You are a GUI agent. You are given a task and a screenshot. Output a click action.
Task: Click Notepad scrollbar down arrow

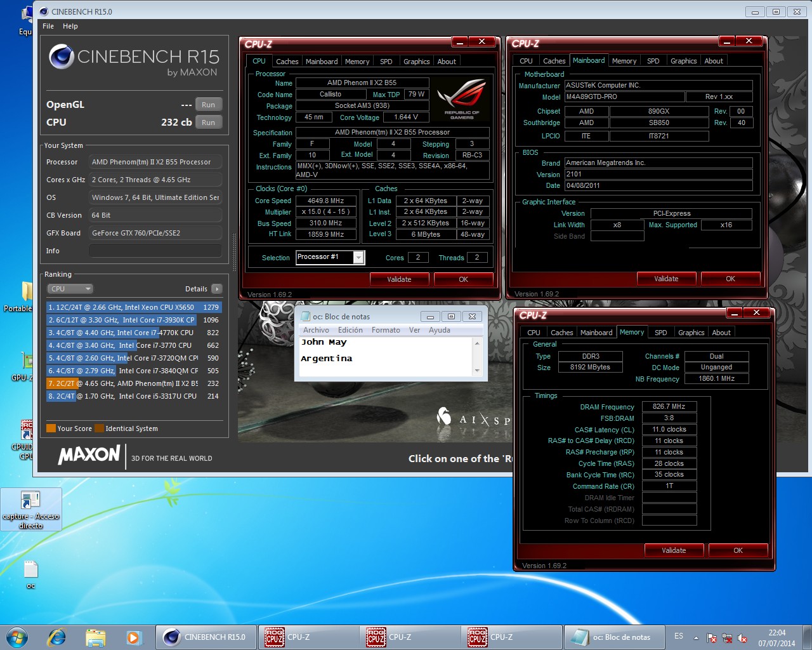(x=477, y=371)
